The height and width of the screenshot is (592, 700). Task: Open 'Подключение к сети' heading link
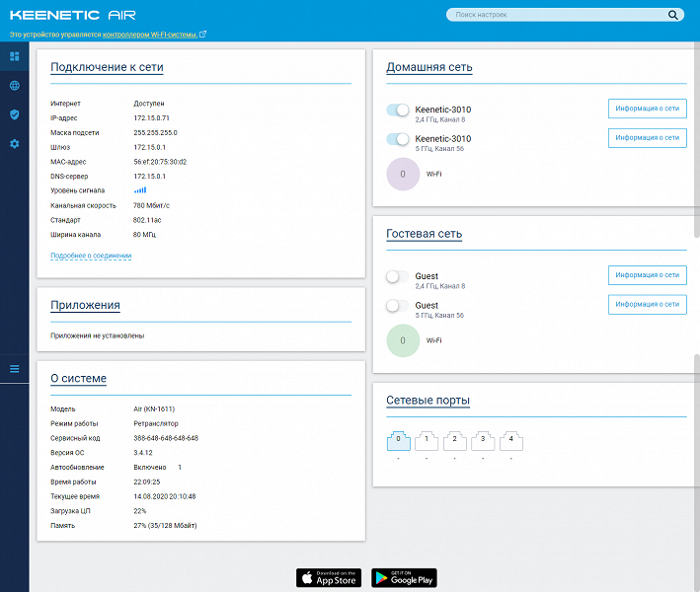(x=107, y=67)
